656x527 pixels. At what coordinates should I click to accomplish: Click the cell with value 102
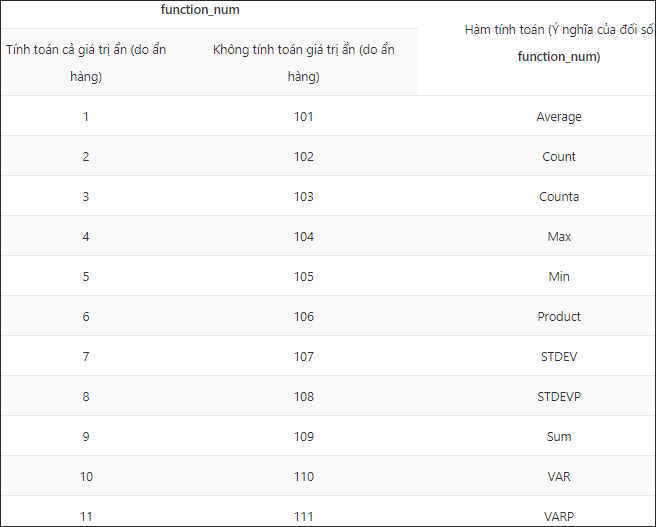(304, 157)
